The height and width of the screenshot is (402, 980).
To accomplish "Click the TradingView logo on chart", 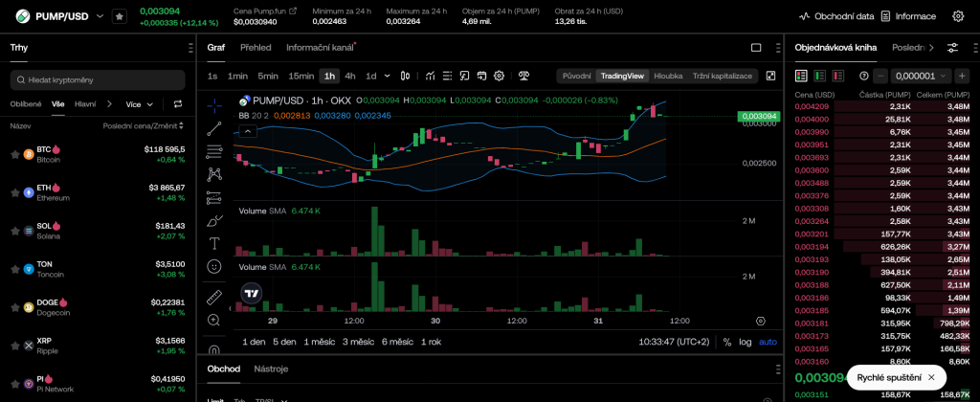I will pos(252,293).
